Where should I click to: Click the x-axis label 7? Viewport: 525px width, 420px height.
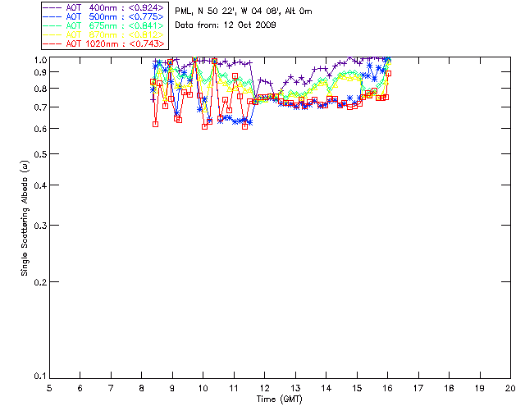[111, 388]
